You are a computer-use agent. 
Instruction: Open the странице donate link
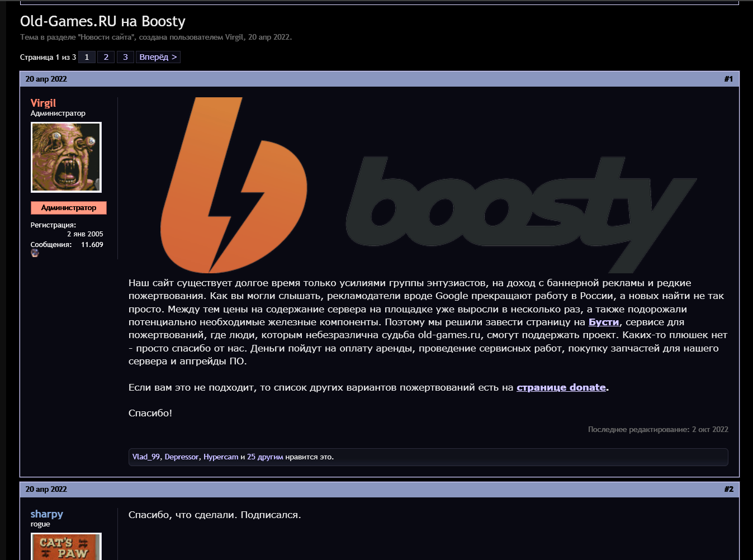point(561,387)
